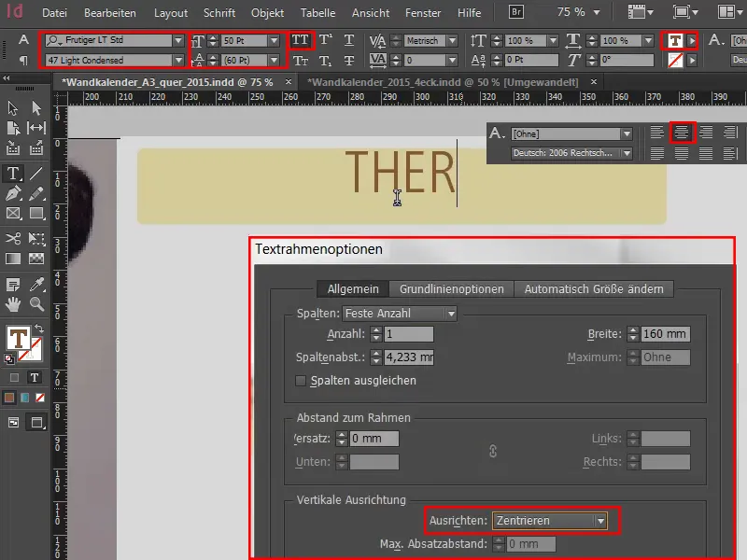This screenshot has width=747, height=560.
Task: Switch to Automatisch Größe ändern tab
Action: [x=594, y=289]
